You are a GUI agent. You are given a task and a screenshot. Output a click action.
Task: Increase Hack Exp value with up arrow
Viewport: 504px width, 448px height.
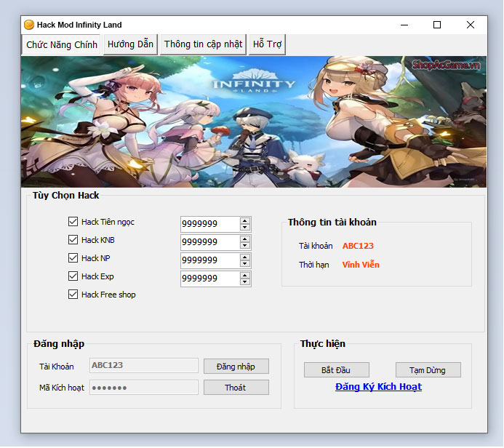(x=245, y=276)
